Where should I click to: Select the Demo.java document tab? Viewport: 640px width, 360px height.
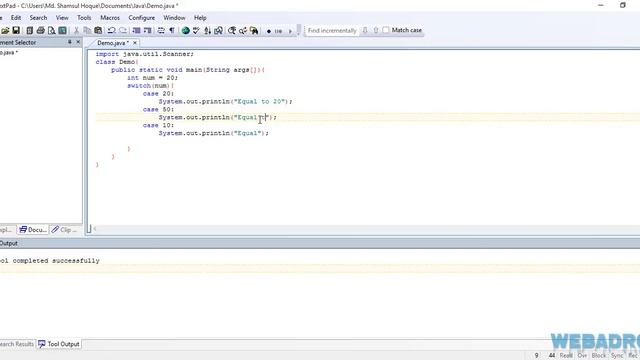point(113,43)
